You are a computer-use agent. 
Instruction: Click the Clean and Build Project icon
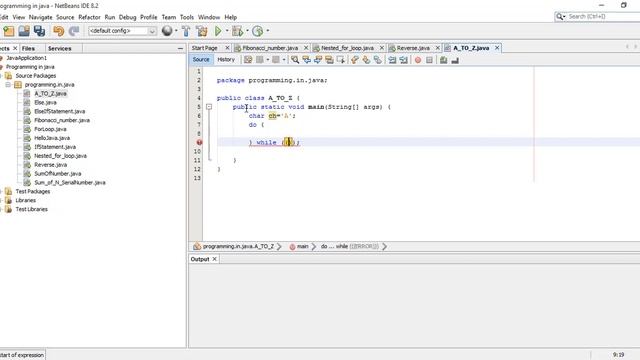click(x=202, y=31)
